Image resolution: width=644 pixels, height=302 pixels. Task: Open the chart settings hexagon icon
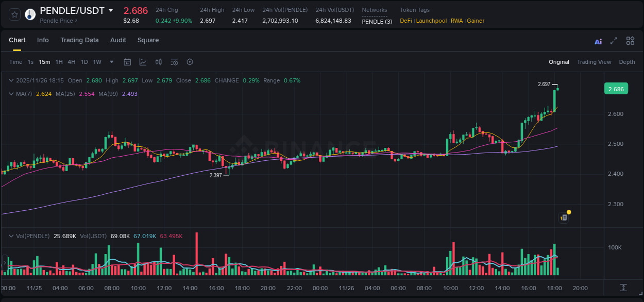click(190, 61)
